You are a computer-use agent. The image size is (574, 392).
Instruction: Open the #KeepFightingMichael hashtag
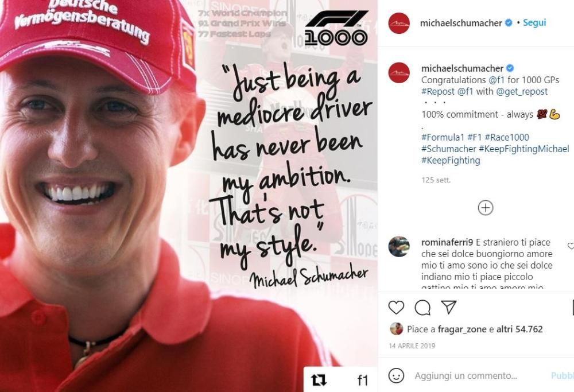pos(524,149)
